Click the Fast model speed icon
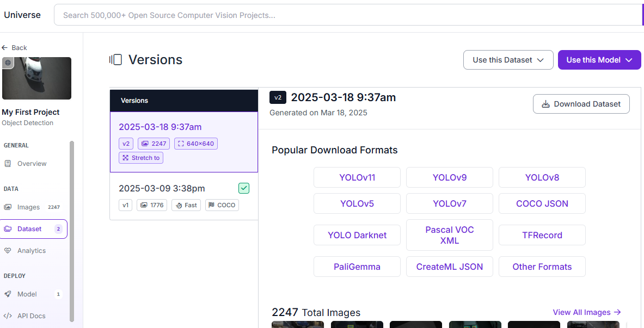644x328 pixels. click(x=179, y=205)
